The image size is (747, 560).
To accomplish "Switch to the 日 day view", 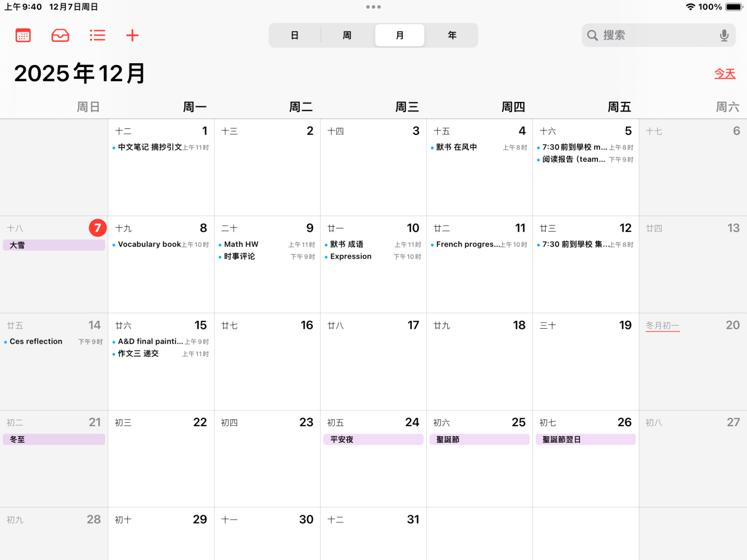I will click(295, 35).
